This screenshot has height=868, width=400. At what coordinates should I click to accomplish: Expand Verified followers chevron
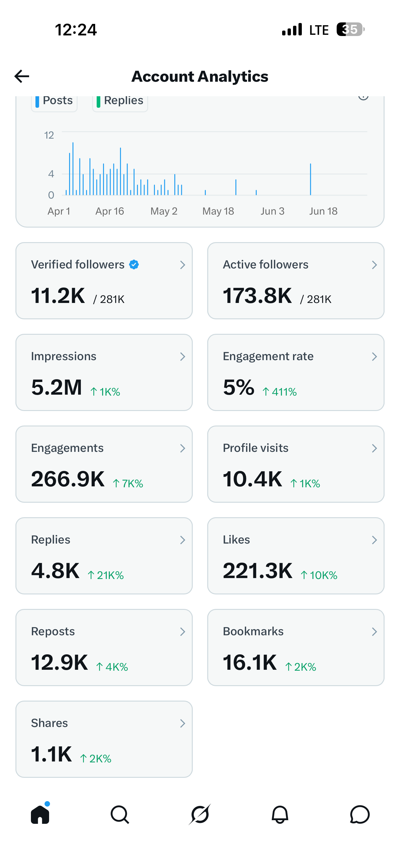(182, 265)
